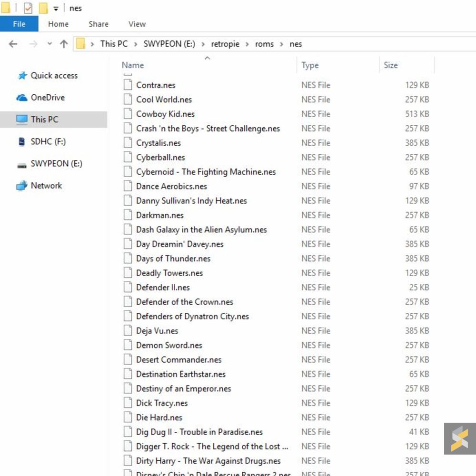This screenshot has height=476, width=476.
Task: Select Danny Sullivan's Indy Heat.nes
Action: click(191, 201)
